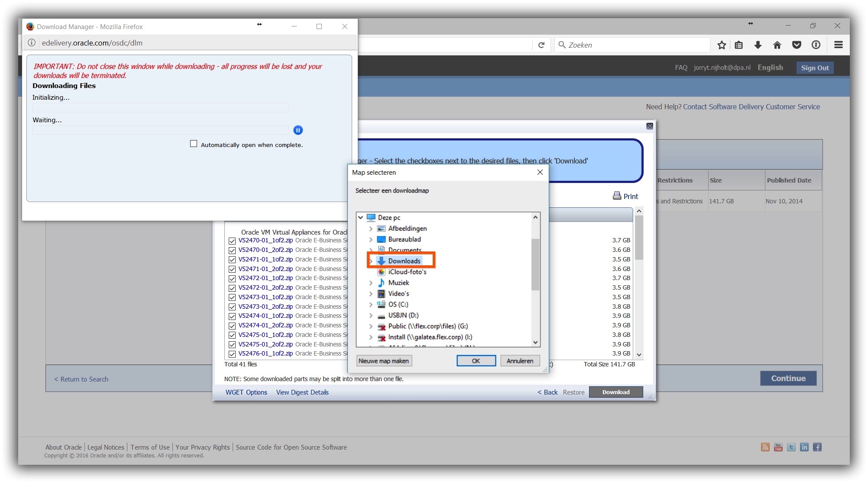The width and height of the screenshot is (868, 483).
Task: Uncheck V52471-01_1of2.zip checkbox
Action: tap(232, 260)
